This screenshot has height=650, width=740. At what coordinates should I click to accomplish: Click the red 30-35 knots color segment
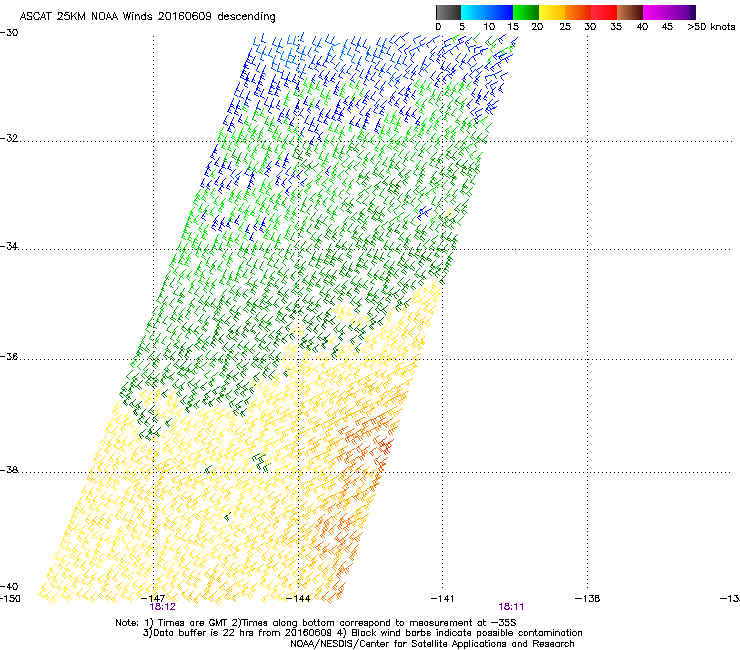pos(604,12)
